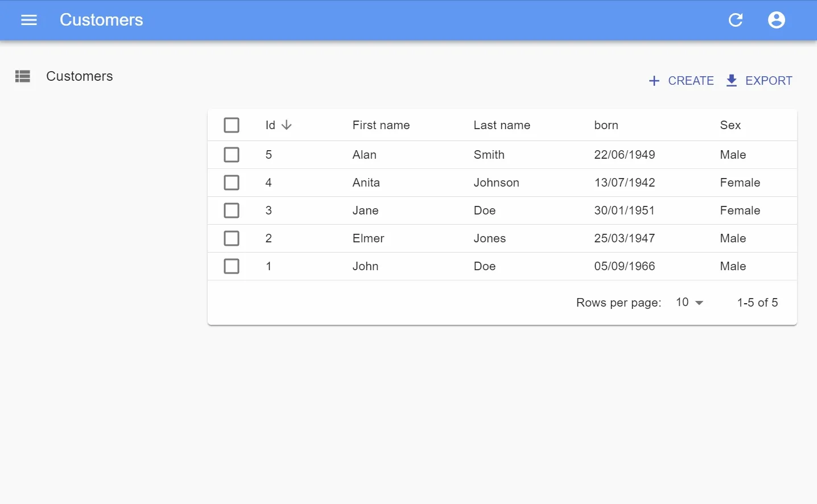Click the sort arrow beside Id column

point(287,125)
